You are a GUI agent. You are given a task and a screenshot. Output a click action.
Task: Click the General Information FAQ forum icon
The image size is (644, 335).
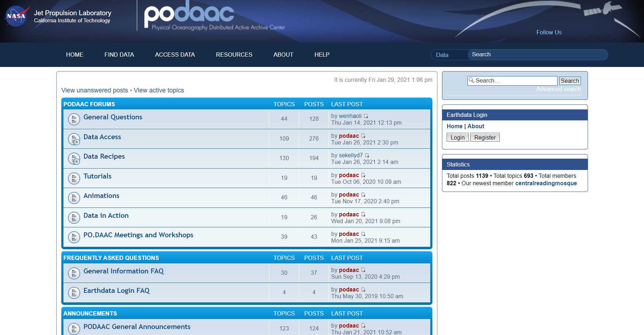[74, 273]
